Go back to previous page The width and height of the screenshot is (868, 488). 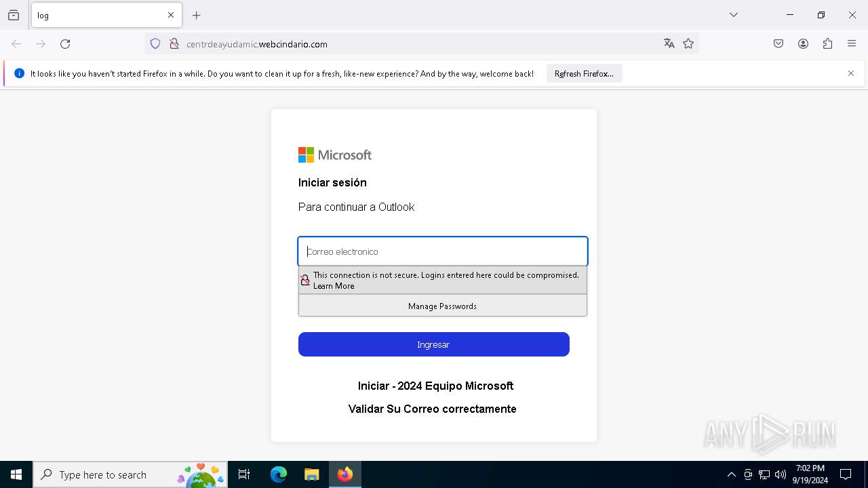tap(16, 44)
